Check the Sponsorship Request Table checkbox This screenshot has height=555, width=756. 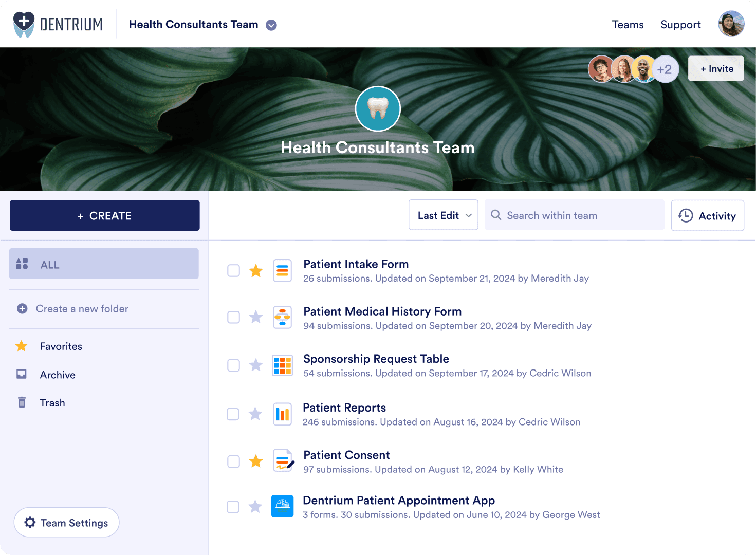pyautogui.click(x=234, y=365)
